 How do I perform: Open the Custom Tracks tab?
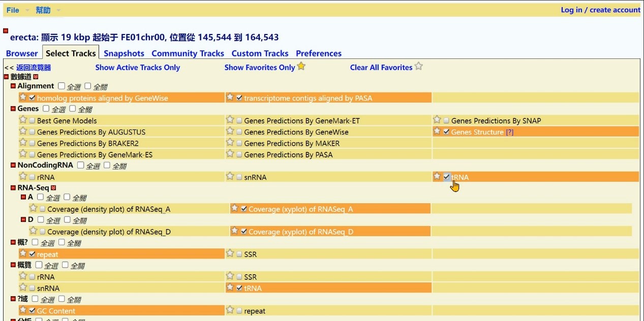pyautogui.click(x=260, y=53)
